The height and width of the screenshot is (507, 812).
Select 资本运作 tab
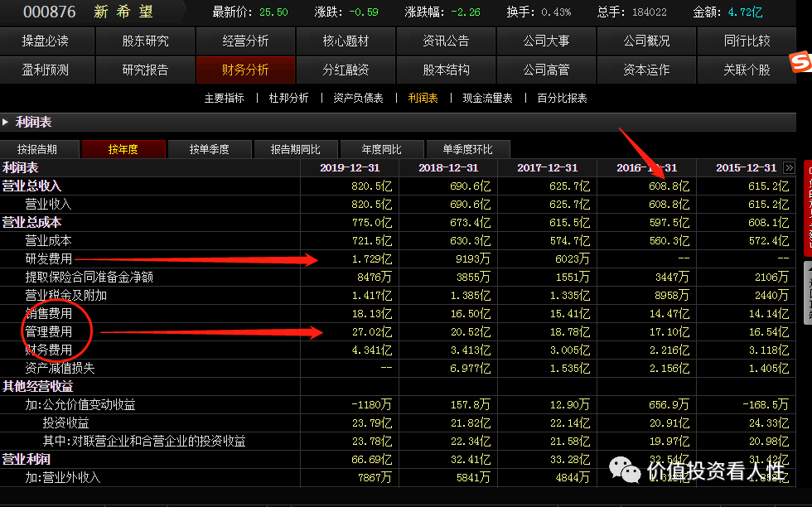point(646,70)
